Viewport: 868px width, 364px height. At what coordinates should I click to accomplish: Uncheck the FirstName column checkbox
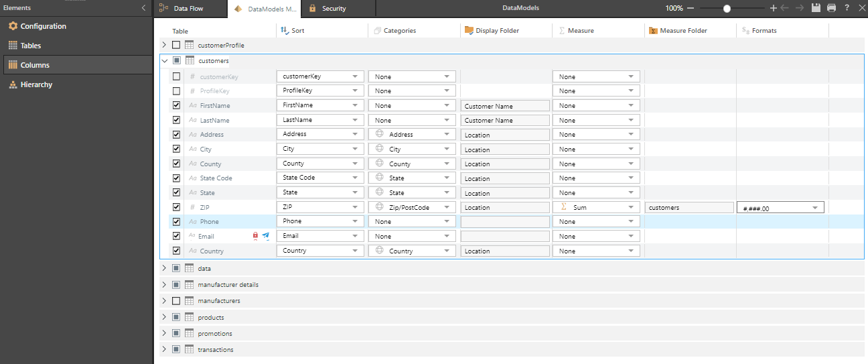coord(176,105)
